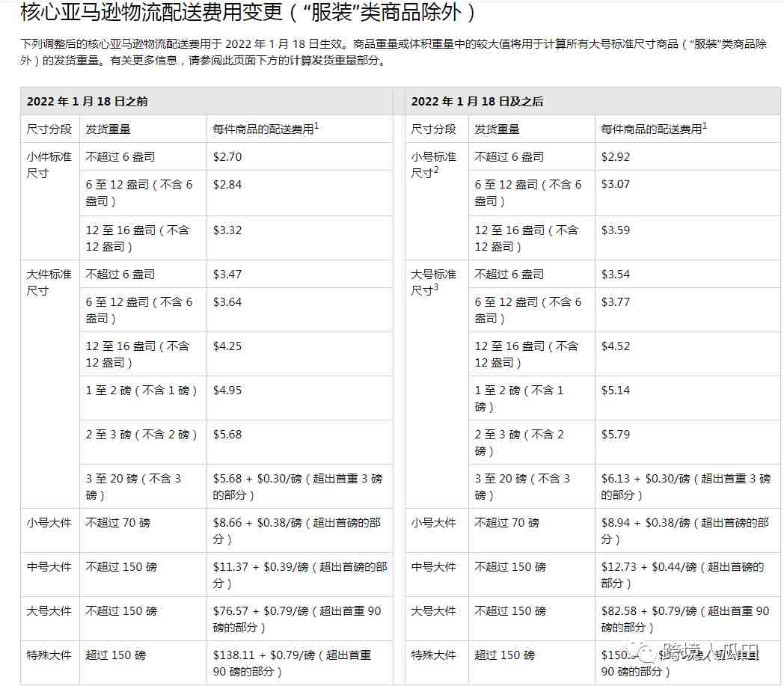The width and height of the screenshot is (784, 686).
Task: Click 中号大件 in the before-January-18 table
Action: coord(49,566)
